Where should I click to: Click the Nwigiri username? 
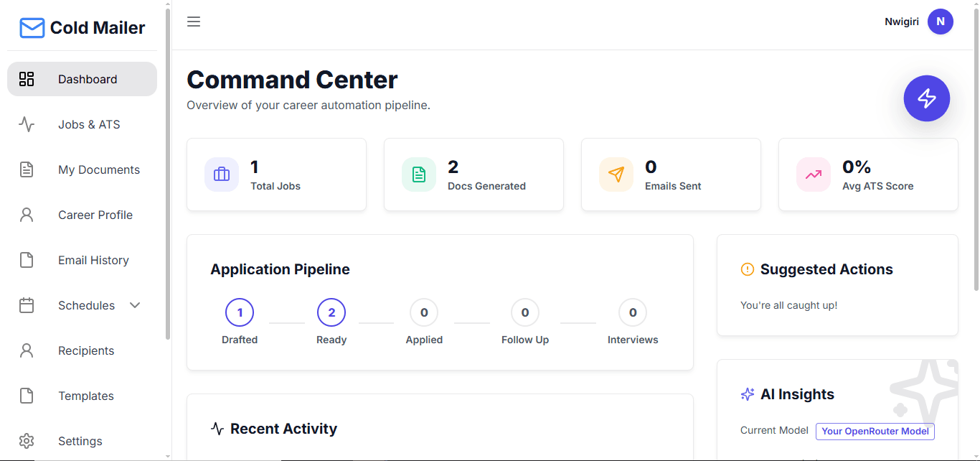pyautogui.click(x=902, y=22)
